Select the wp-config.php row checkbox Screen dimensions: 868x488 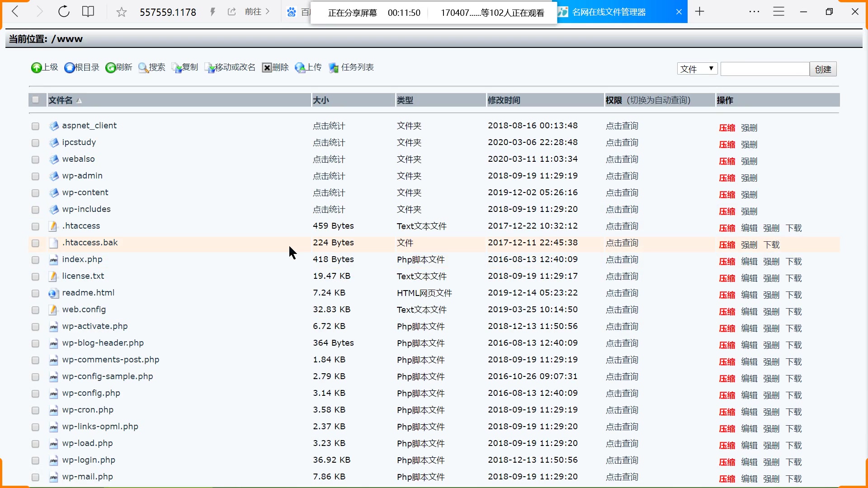pos(35,394)
